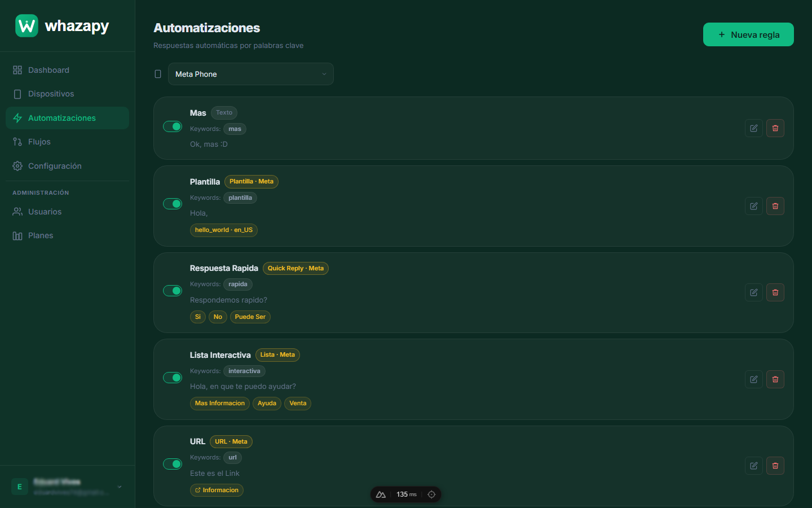Click the Automatizaciones page heading
This screenshot has height=508, width=812.
click(207, 28)
